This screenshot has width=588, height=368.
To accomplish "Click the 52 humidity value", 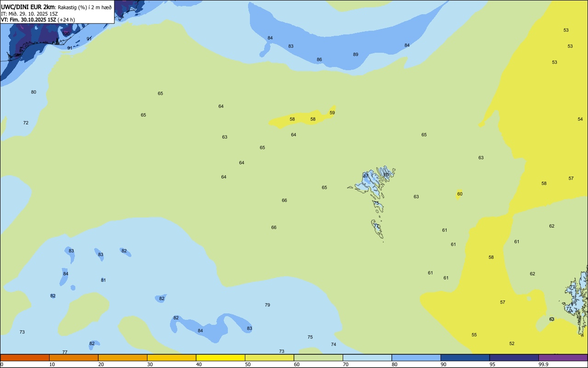I will (x=512, y=344).
